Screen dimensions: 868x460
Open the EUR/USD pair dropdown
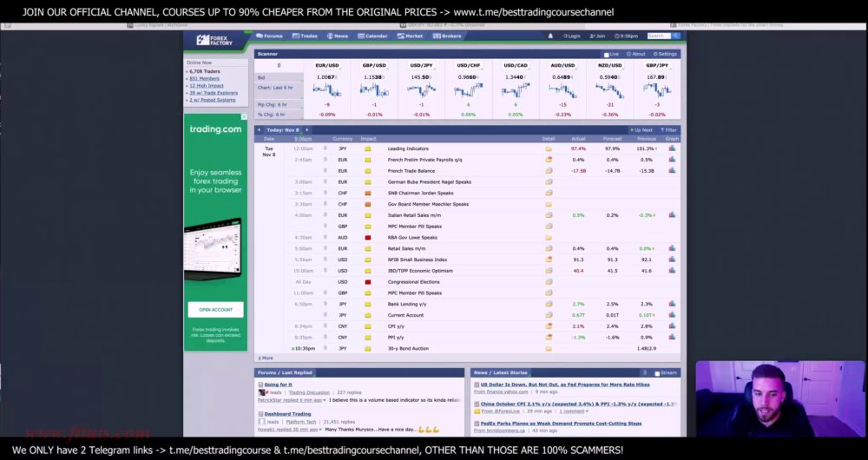[326, 65]
